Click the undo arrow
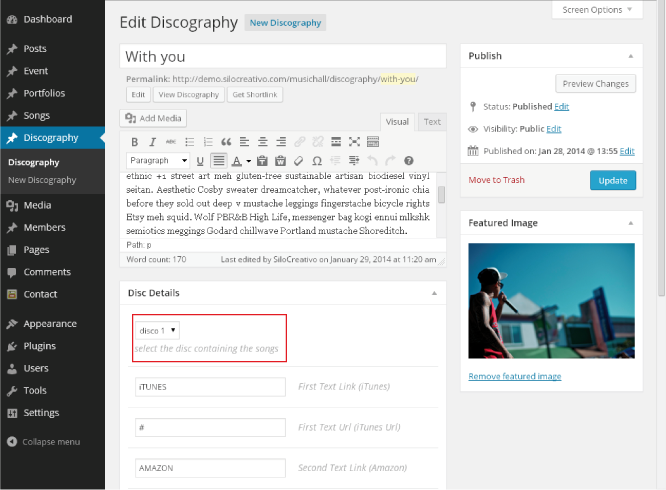This screenshot has height=490, width=666. coord(372,161)
